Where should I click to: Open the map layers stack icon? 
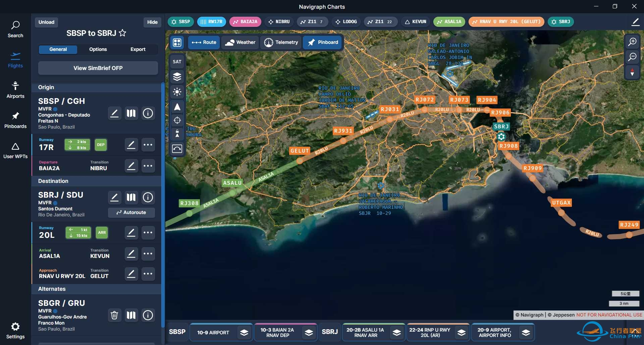tap(177, 77)
